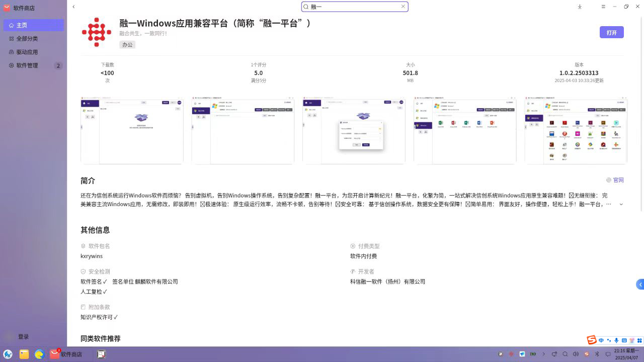The image size is (644, 362).
Task: Open skin shirt icon on Sogou bar
Action: click(x=632, y=340)
